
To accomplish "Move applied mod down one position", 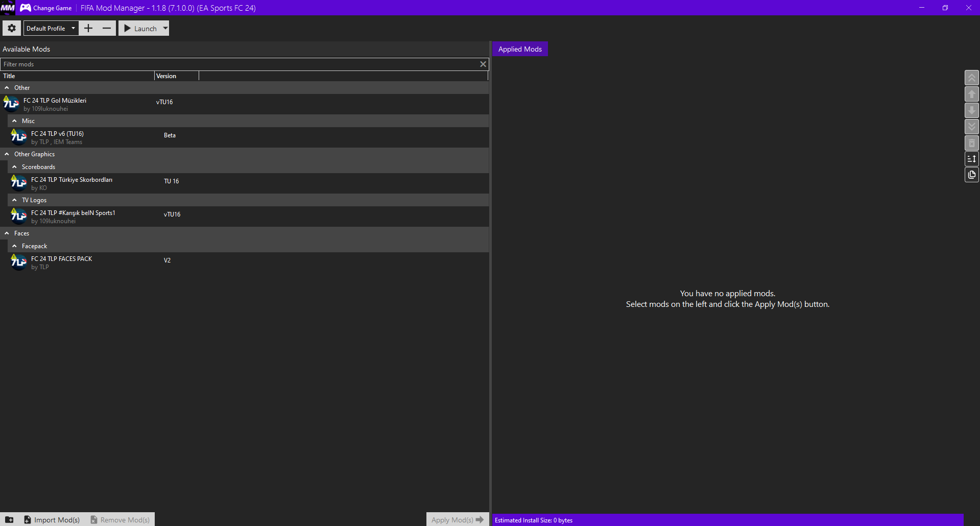I will click(971, 110).
